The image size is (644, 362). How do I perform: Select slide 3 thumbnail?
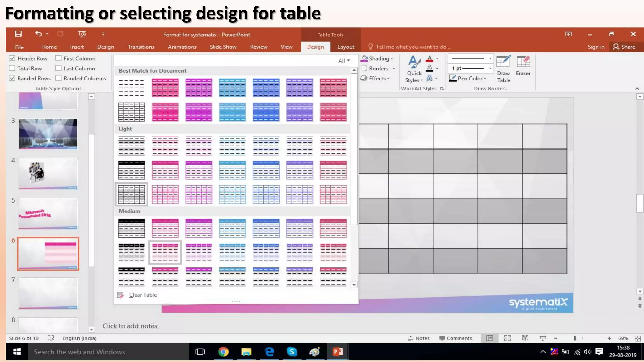pos(48,134)
